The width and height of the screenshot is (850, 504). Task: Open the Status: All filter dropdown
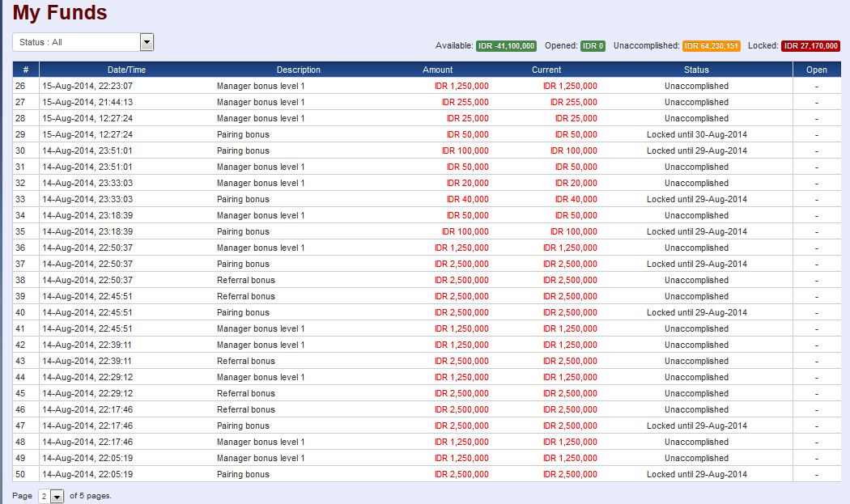[x=77, y=42]
